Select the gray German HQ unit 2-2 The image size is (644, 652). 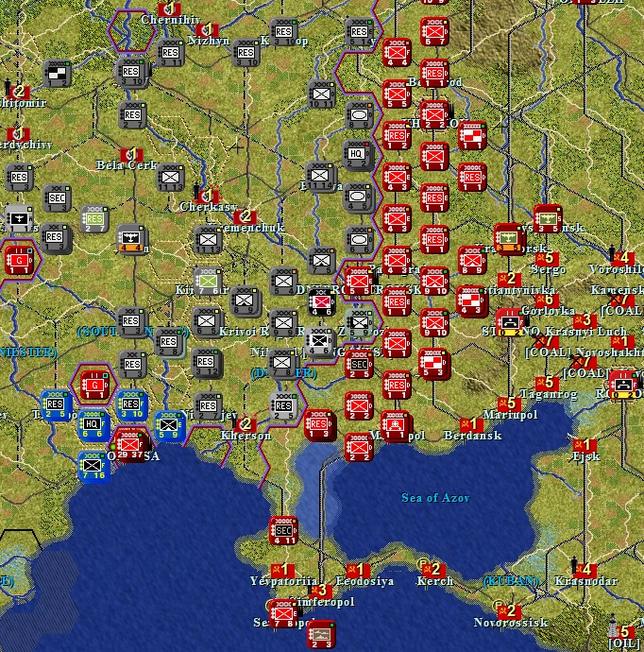pos(357,155)
